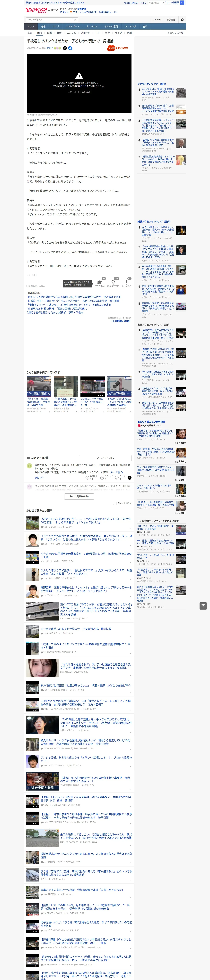
Task: Click なるほど reaction on first comment
Action: (x=106, y=478)
